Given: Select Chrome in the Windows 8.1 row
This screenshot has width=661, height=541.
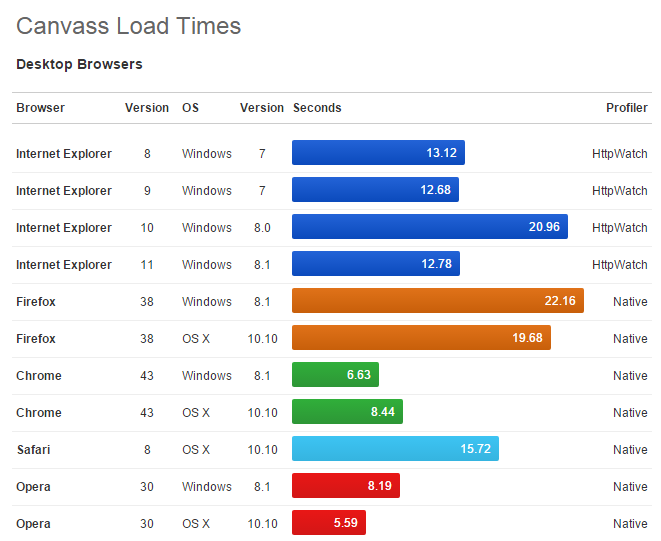Looking at the screenshot, I should point(39,376).
